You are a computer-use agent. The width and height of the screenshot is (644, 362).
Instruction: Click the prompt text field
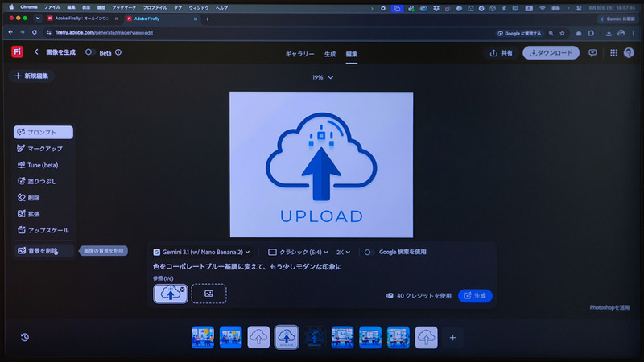tap(321, 267)
